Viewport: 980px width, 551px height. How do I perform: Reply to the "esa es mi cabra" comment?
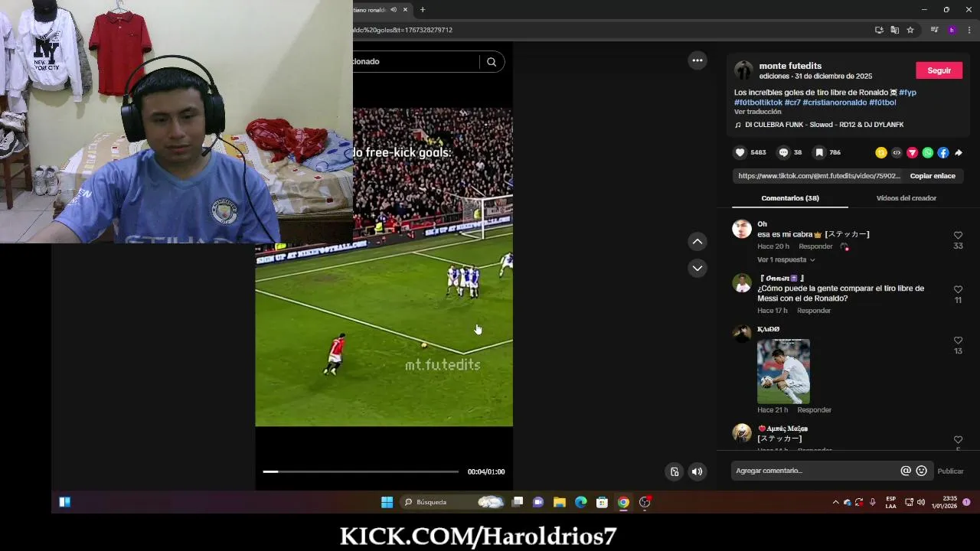pyautogui.click(x=815, y=246)
